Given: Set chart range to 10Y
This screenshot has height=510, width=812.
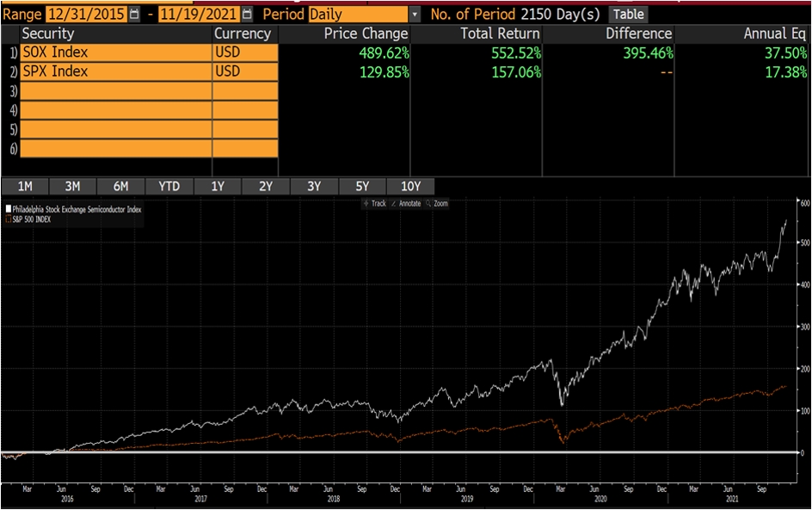Looking at the screenshot, I should pyautogui.click(x=410, y=187).
